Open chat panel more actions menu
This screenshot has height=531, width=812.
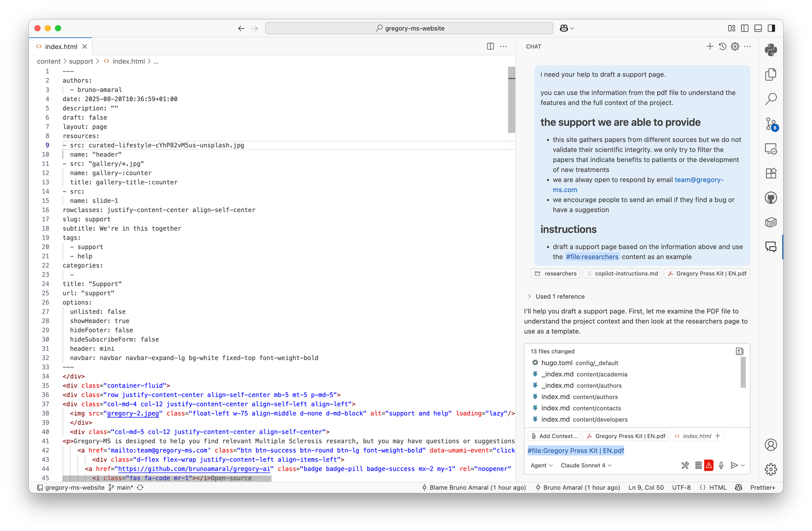747,46
